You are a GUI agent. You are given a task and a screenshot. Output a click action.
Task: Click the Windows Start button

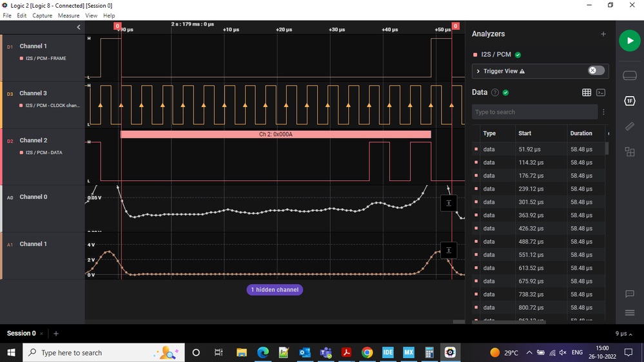point(11,352)
